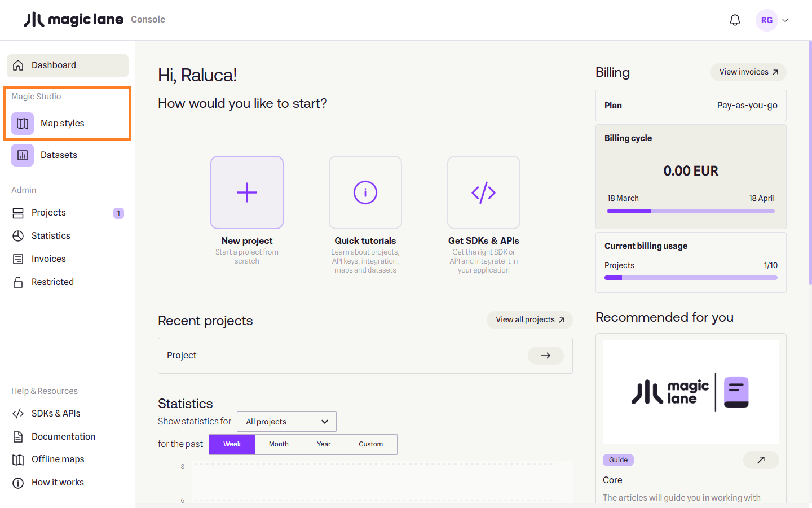Click the Get SDKs & APIs code icon

(x=484, y=192)
